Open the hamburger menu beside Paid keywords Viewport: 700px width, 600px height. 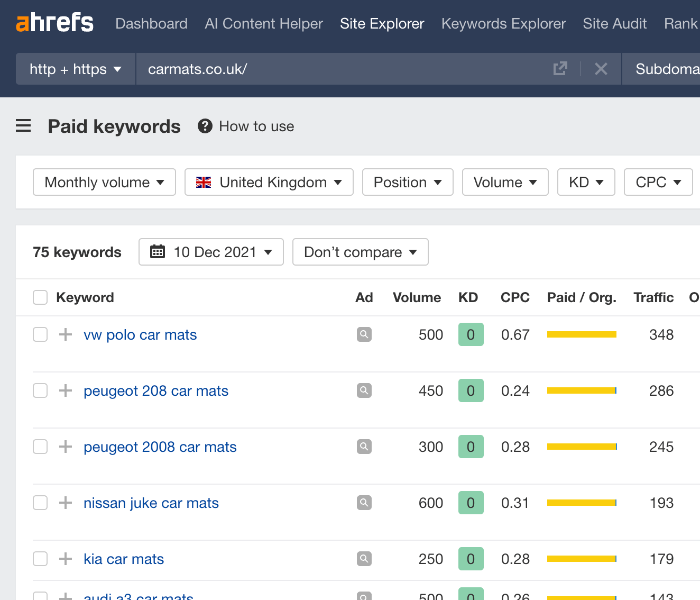[x=23, y=126]
